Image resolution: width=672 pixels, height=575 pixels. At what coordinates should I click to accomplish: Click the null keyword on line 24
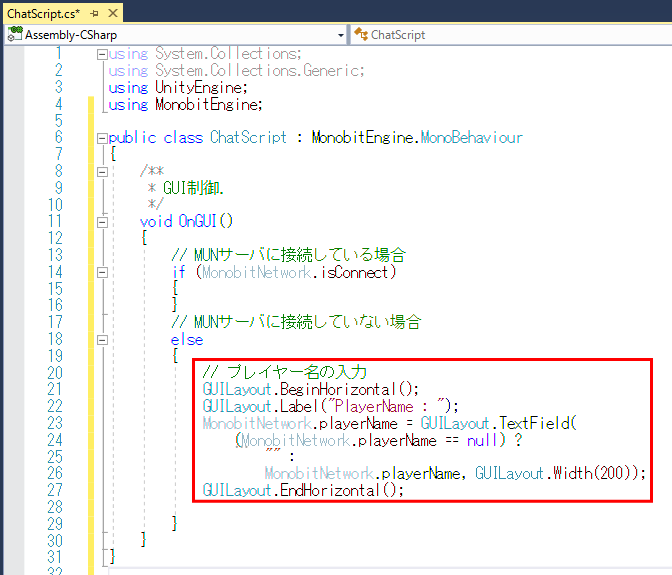click(482, 440)
